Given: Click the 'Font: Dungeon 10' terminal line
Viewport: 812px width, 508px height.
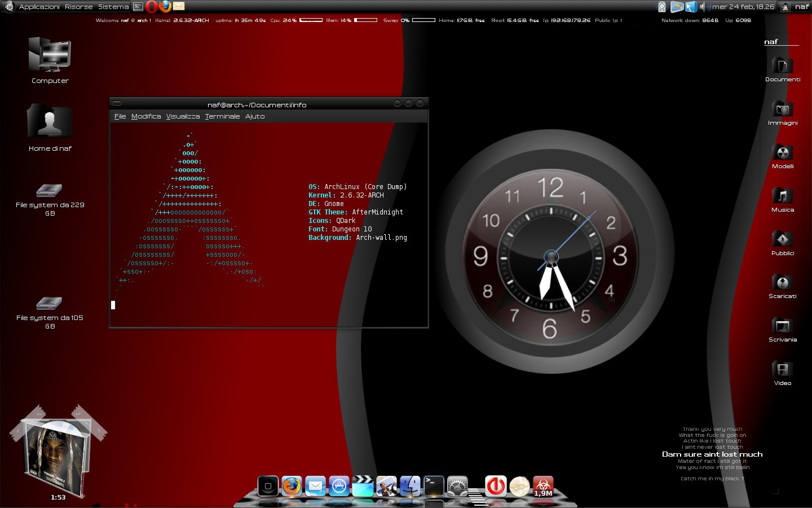Looking at the screenshot, I should tap(340, 229).
